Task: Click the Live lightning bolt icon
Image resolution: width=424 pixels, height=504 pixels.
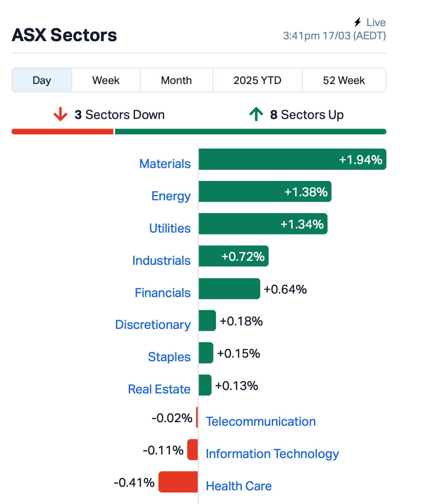Action: pyautogui.click(x=358, y=22)
